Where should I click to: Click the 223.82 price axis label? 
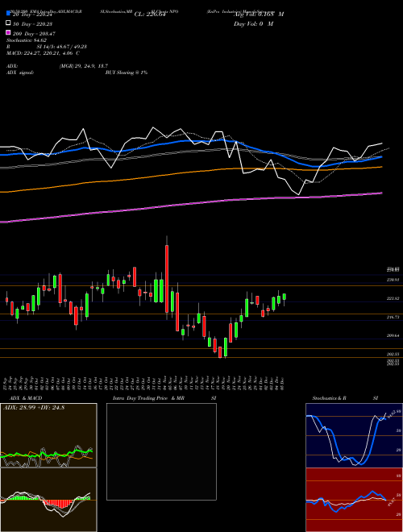[393, 298]
